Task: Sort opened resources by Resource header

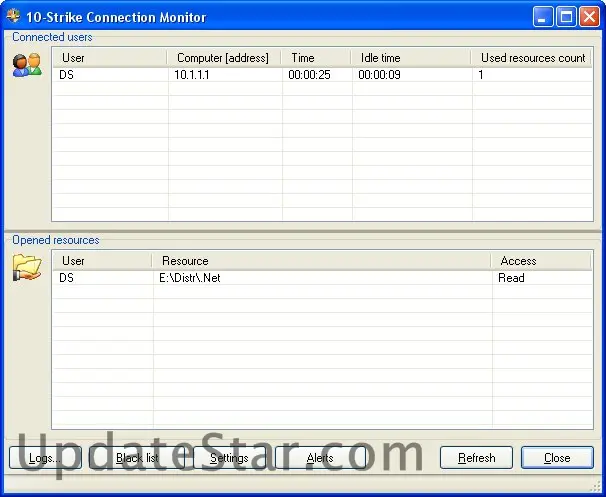Action: (322, 261)
